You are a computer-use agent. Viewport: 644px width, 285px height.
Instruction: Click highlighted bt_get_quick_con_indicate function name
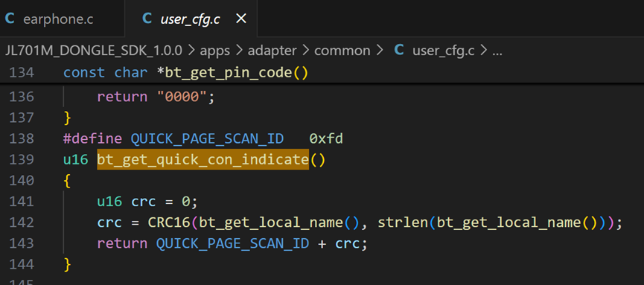pos(203,160)
